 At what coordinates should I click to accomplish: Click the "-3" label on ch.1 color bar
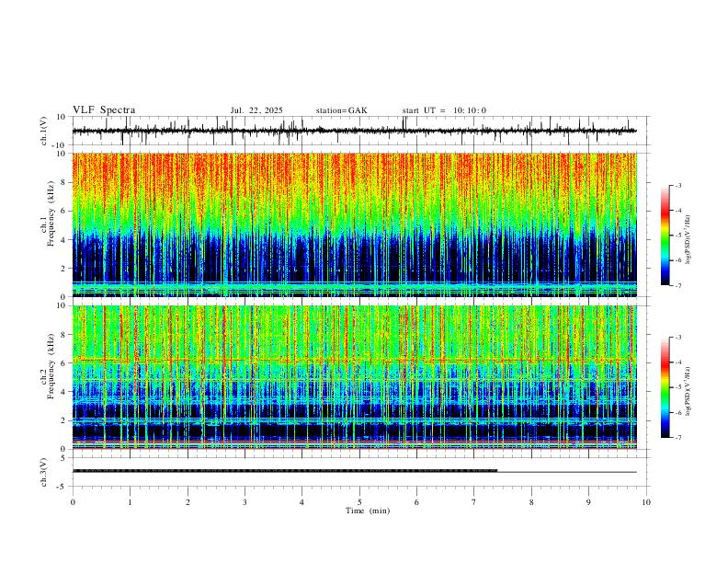coord(678,185)
